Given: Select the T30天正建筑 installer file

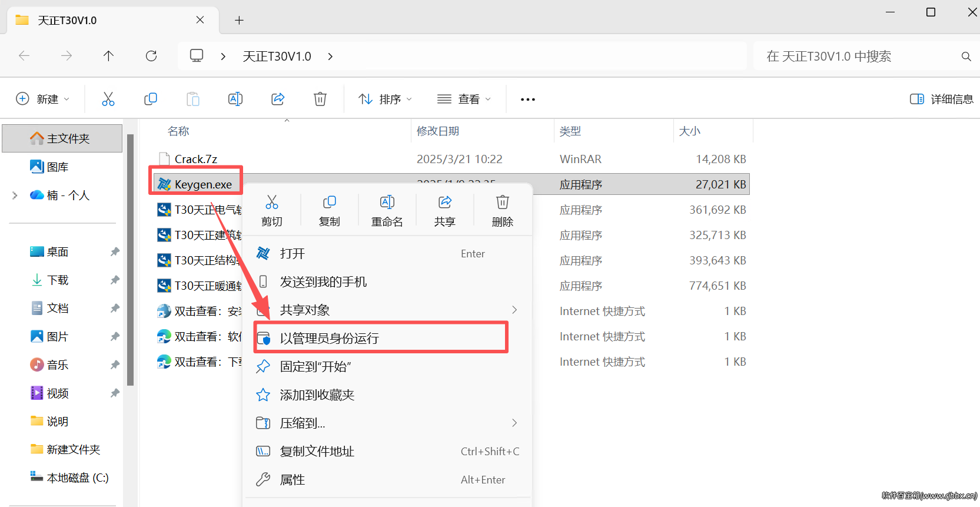Looking at the screenshot, I should (200, 235).
